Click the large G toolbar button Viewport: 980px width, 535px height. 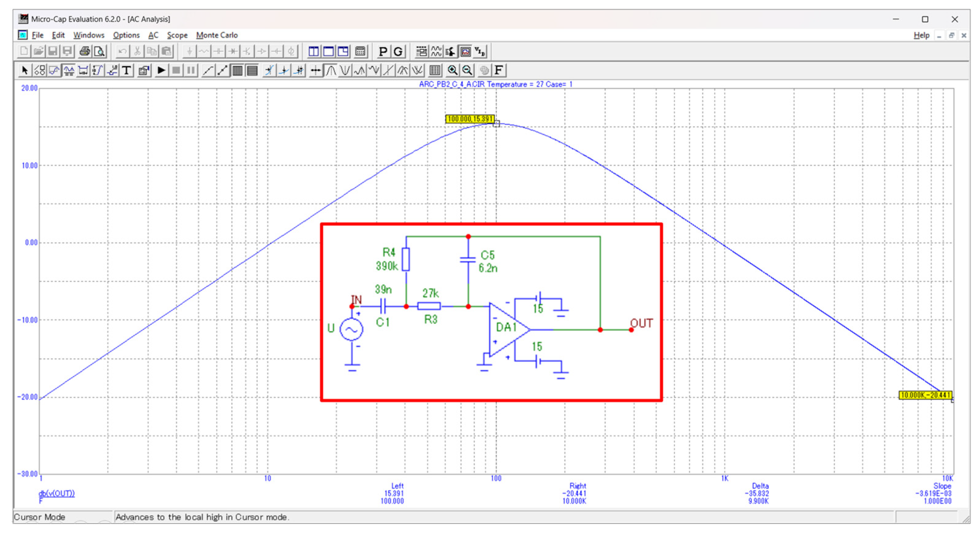(x=398, y=52)
